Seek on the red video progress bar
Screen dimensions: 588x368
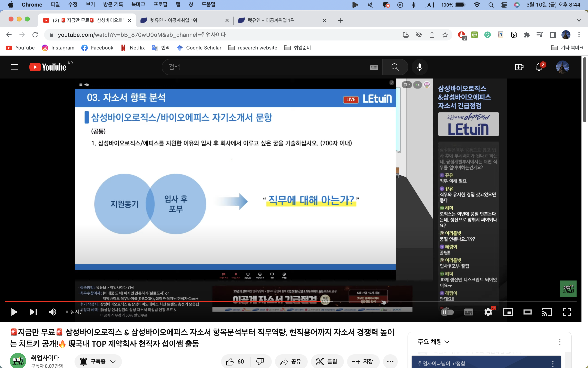(290, 302)
